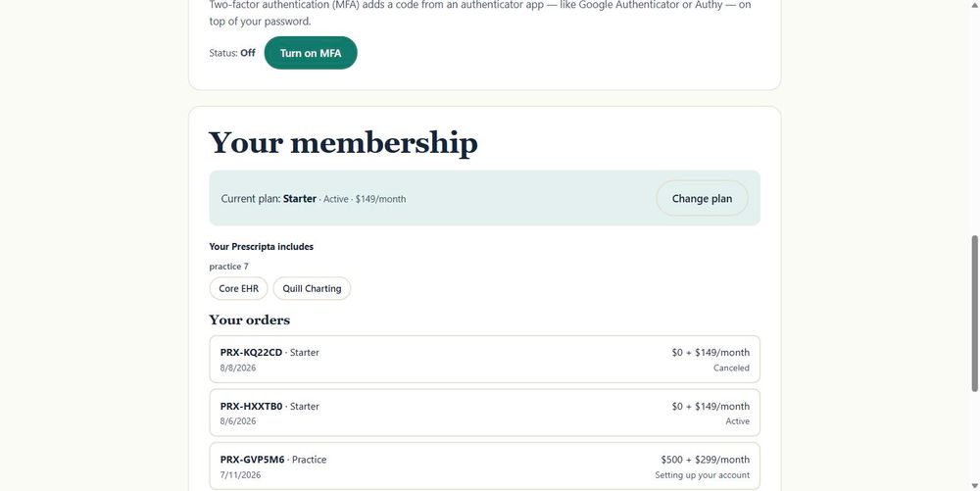Click the scrollbar track below the thumb
The height and width of the screenshot is (491, 980).
pyautogui.click(x=974, y=436)
